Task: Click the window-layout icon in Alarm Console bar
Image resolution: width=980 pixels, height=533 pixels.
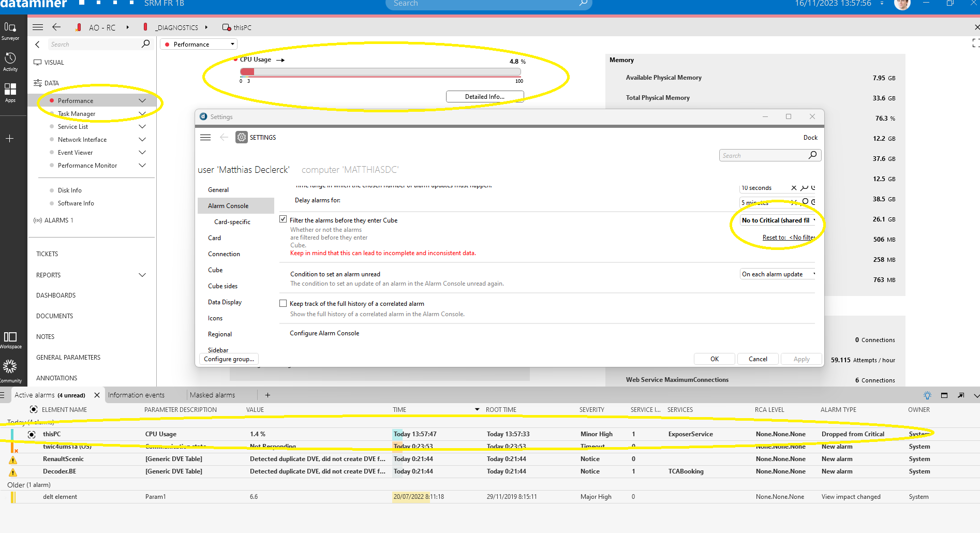Action: coord(944,395)
